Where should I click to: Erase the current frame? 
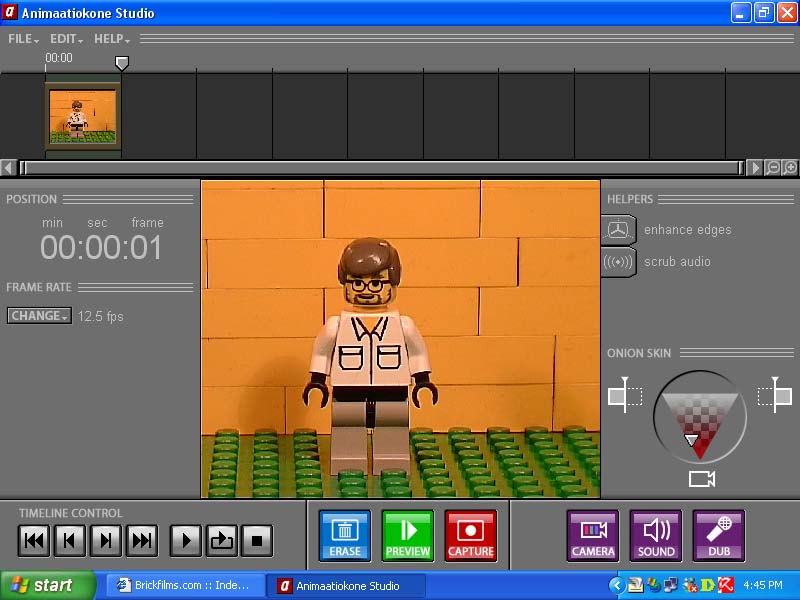[344, 536]
